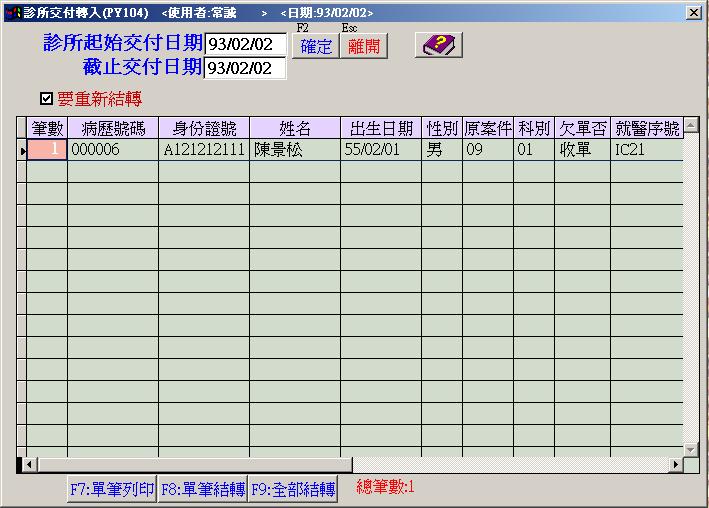This screenshot has width=709, height=508.
Task: Click the app icon in title bar
Action: 12,12
